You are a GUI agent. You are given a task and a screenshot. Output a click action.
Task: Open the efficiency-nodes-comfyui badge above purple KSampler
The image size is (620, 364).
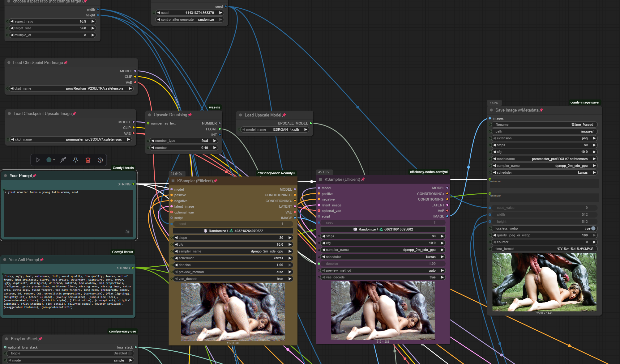(429, 172)
